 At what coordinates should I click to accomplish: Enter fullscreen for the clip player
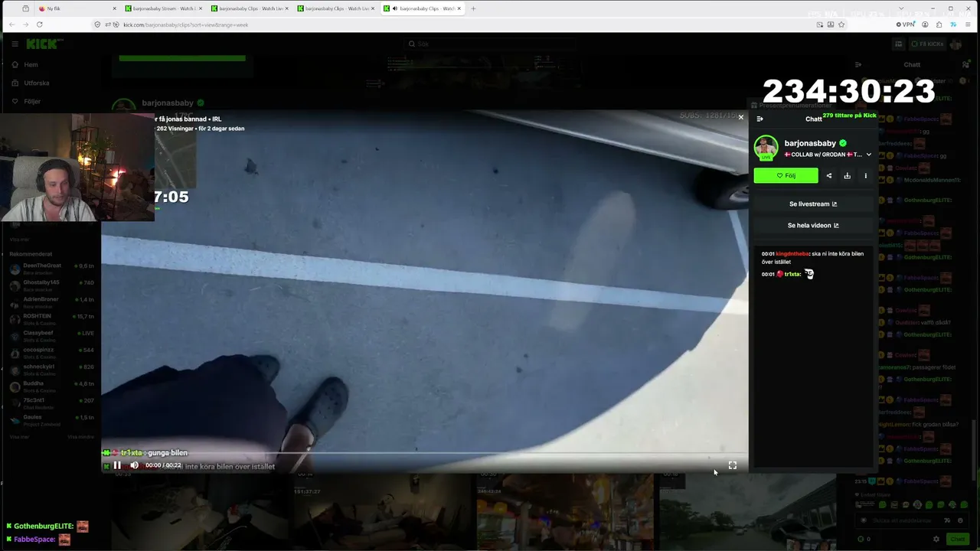tap(733, 465)
